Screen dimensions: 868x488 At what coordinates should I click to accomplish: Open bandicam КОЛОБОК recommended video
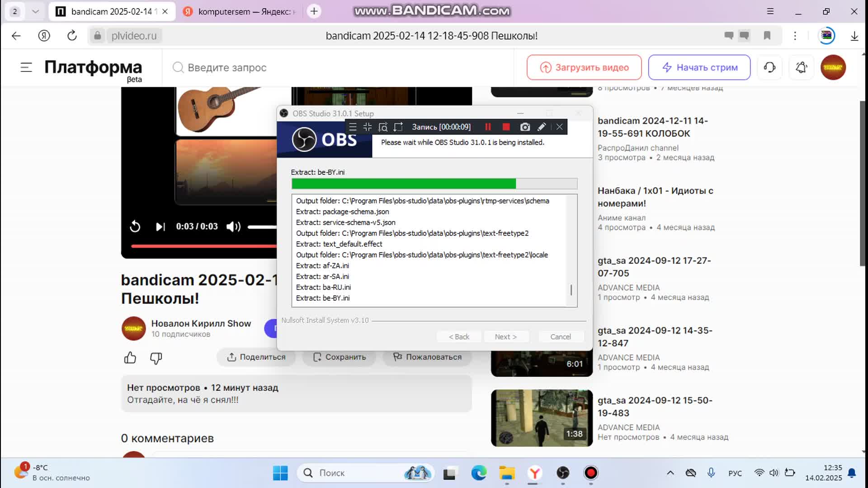click(653, 127)
